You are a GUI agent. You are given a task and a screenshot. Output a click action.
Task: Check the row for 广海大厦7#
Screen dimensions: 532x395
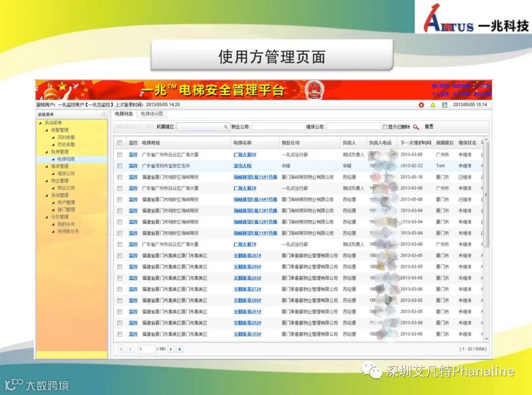[119, 245]
